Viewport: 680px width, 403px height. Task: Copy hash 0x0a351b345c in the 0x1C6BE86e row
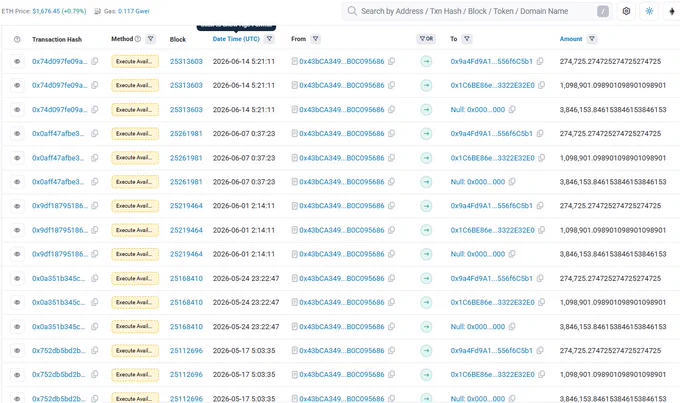(x=95, y=302)
